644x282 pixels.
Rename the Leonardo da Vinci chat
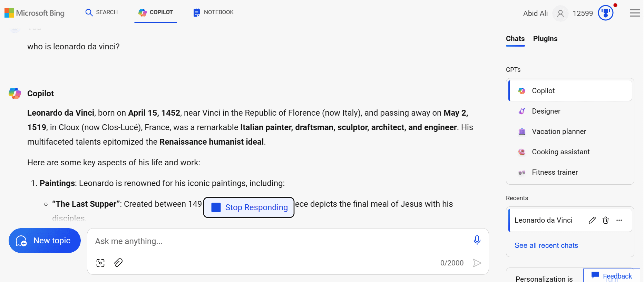pos(592,220)
